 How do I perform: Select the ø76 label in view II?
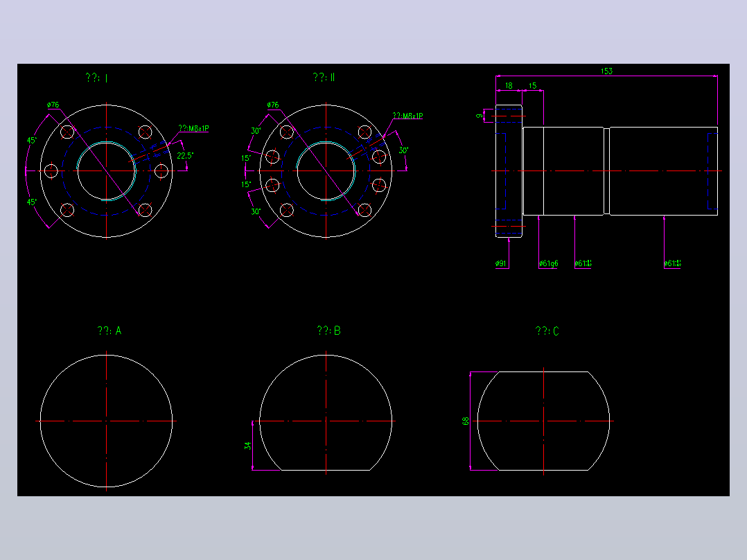273,105
